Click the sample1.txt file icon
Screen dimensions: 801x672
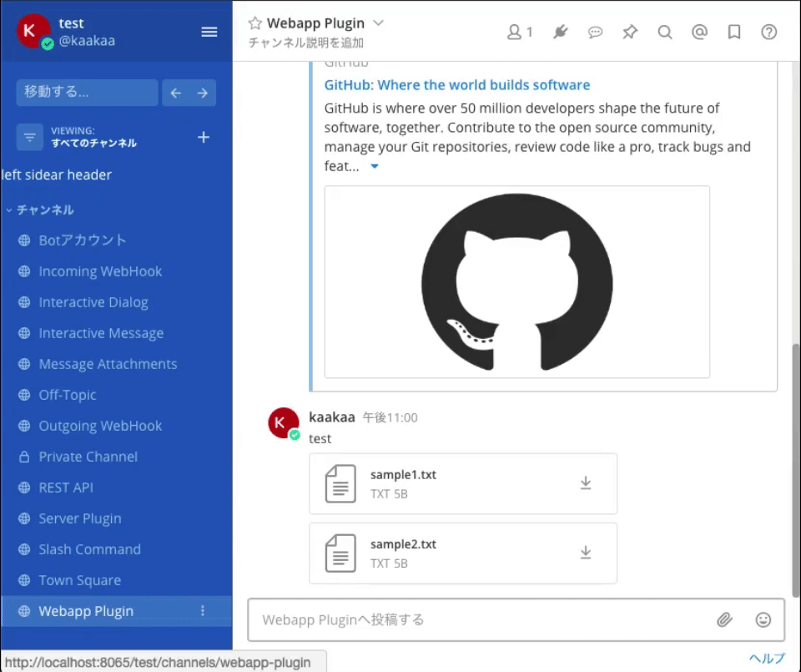tap(340, 483)
